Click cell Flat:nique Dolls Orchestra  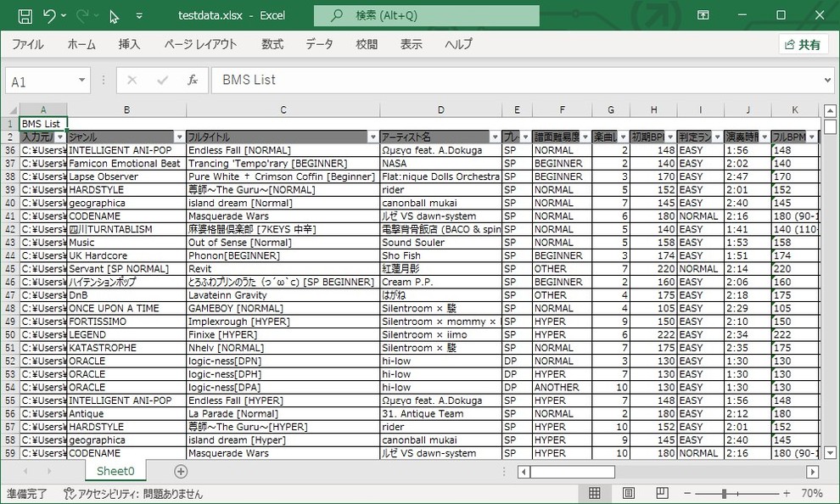tap(441, 176)
